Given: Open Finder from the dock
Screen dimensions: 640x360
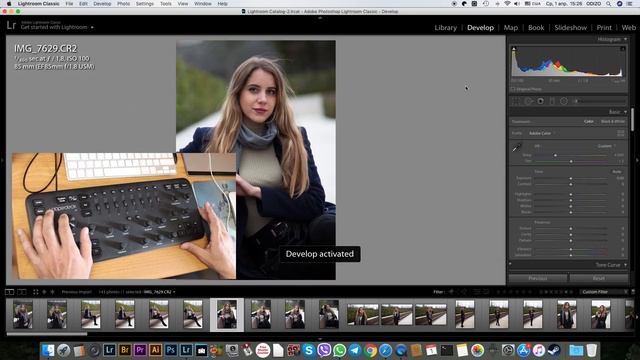Looking at the screenshot, I should click(48, 350).
